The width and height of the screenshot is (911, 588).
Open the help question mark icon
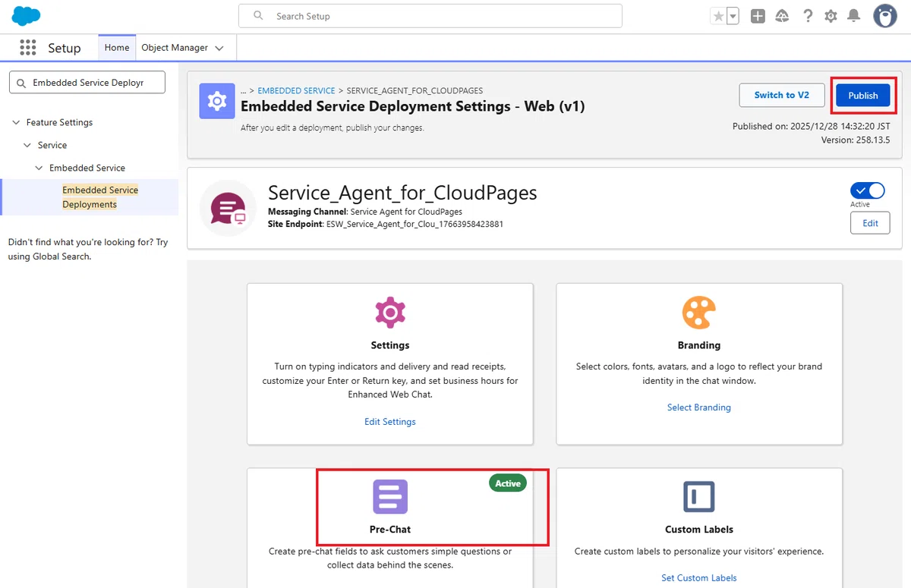(808, 16)
